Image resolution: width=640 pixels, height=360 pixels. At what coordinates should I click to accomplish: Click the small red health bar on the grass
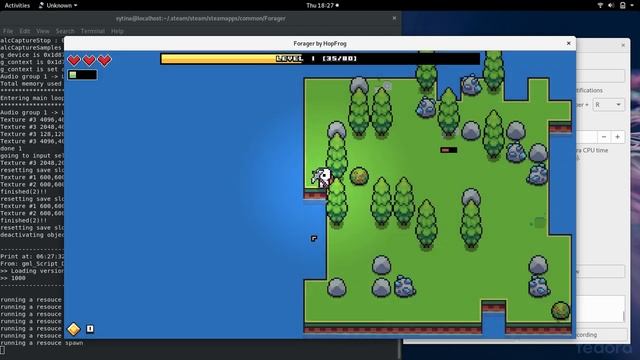(x=448, y=150)
